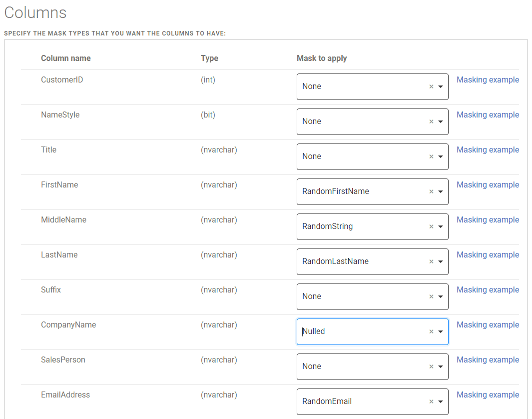Expand the NameStyle mask dropdown
The width and height of the screenshot is (532, 419).
[x=440, y=121]
